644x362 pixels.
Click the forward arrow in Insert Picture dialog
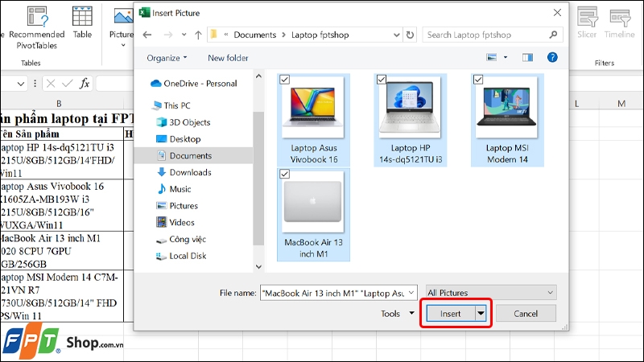[x=168, y=35]
